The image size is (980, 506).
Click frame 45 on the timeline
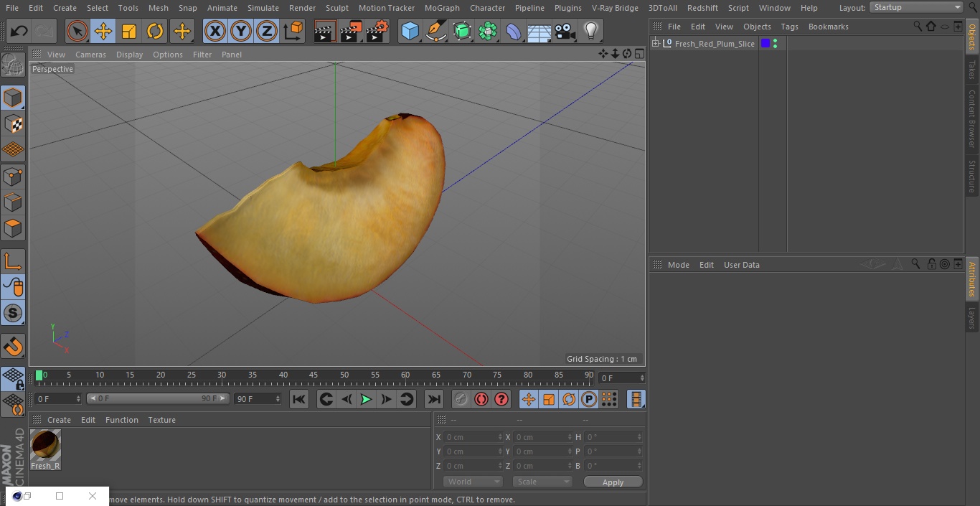pos(314,375)
